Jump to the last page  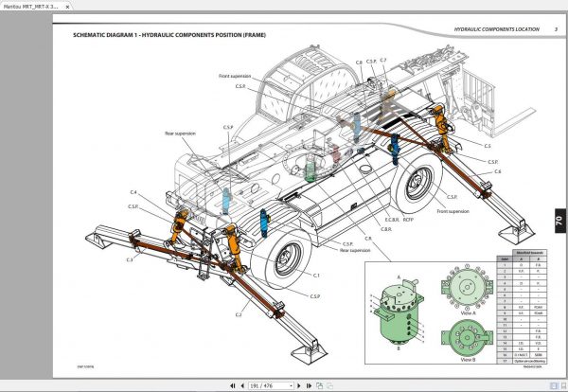pyautogui.click(x=309, y=385)
